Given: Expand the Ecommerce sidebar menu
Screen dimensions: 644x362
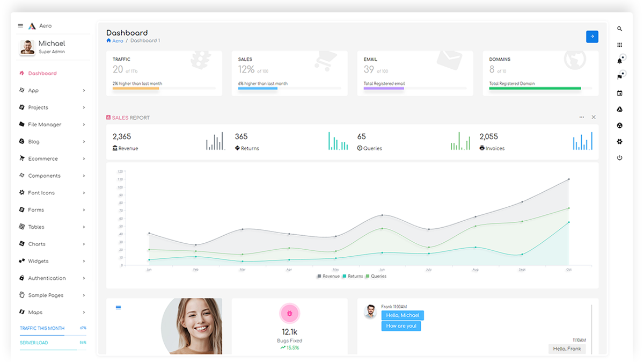Looking at the screenshot, I should [x=43, y=158].
